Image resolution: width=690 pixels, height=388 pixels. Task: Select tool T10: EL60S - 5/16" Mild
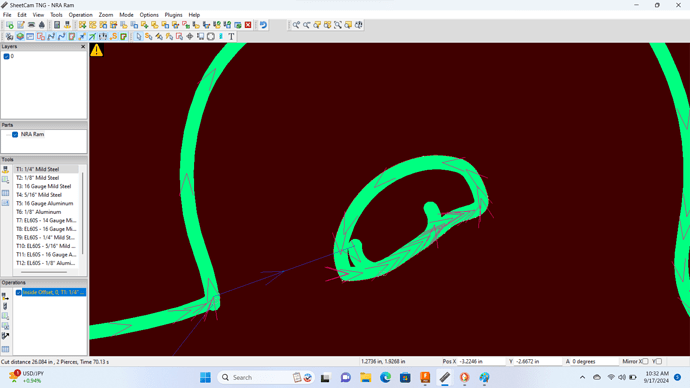pos(46,246)
